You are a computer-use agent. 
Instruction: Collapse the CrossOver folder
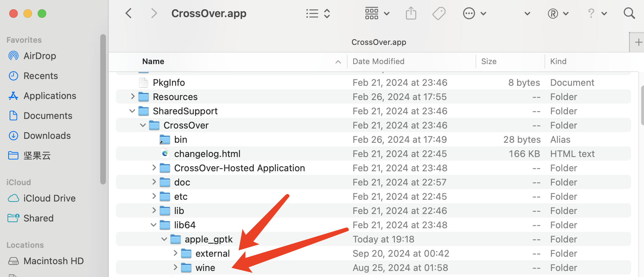click(x=143, y=125)
